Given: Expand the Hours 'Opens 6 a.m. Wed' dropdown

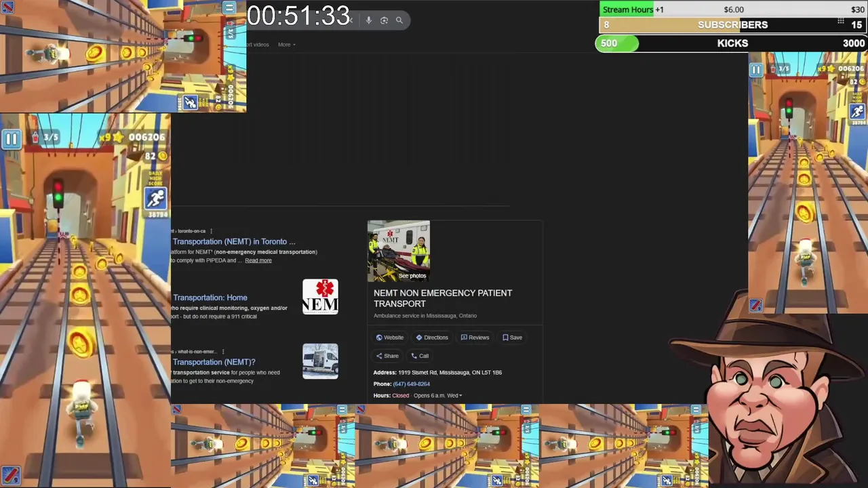Looking at the screenshot, I should coord(438,396).
